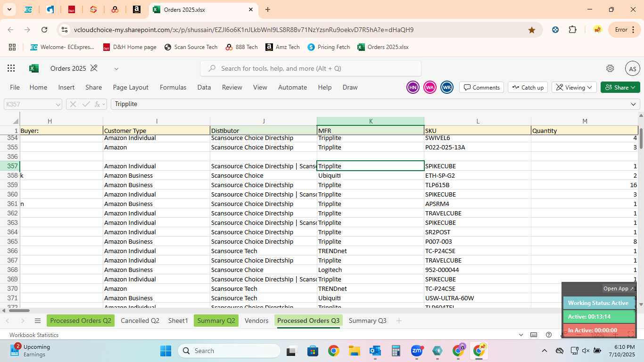Open the Excel app launcher waffle icon
The height and width of the screenshot is (362, 644).
(11, 68)
